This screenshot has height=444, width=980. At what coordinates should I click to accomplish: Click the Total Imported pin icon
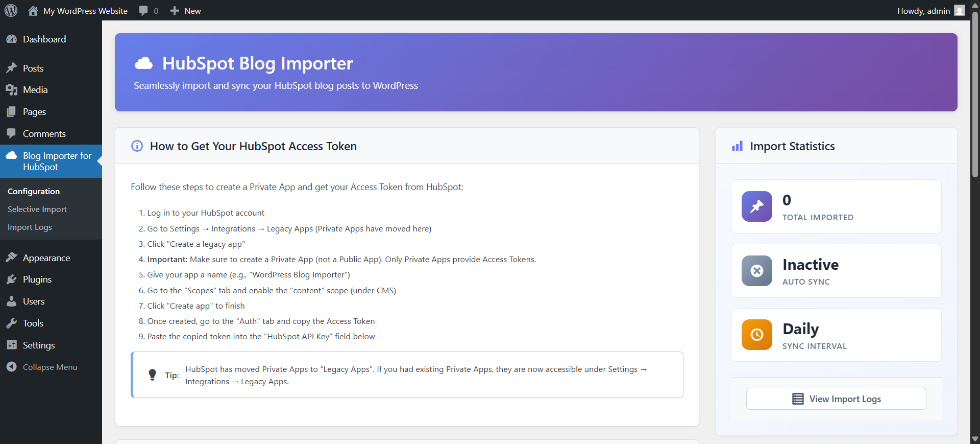click(756, 206)
